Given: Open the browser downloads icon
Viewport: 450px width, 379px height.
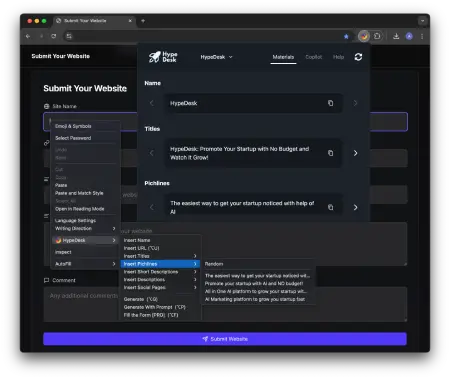Looking at the screenshot, I should (x=396, y=36).
